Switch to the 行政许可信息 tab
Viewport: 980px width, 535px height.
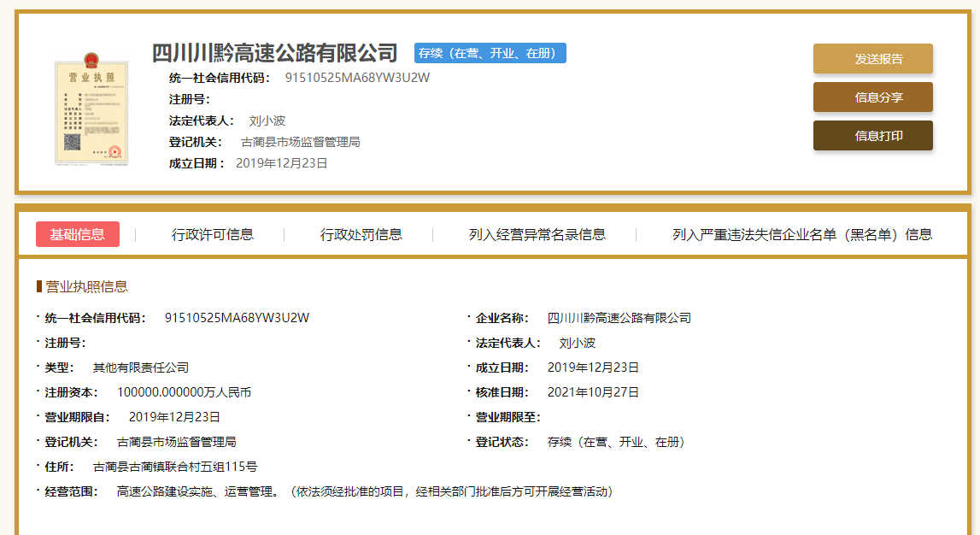[x=212, y=234]
